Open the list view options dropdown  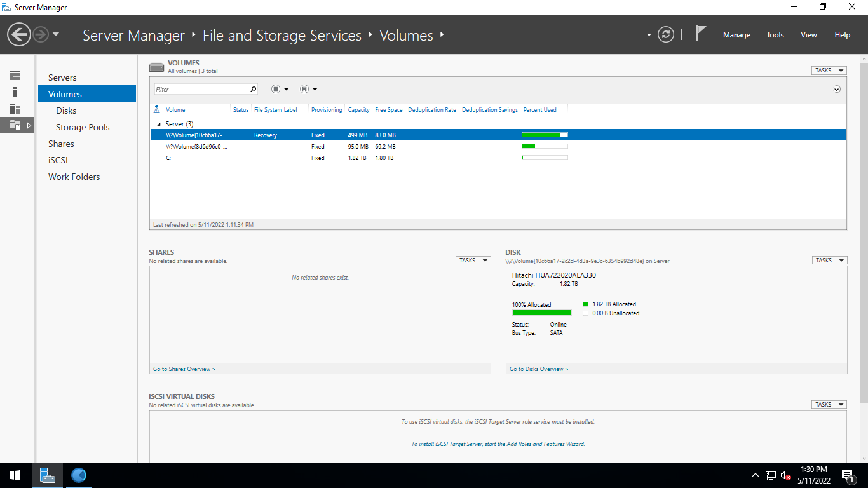(x=280, y=90)
